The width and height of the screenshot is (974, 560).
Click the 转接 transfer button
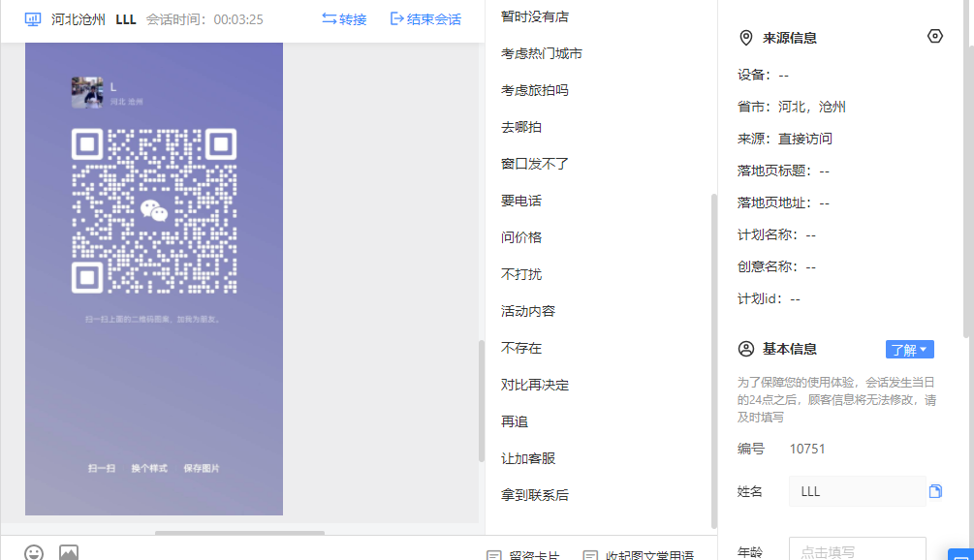(344, 19)
